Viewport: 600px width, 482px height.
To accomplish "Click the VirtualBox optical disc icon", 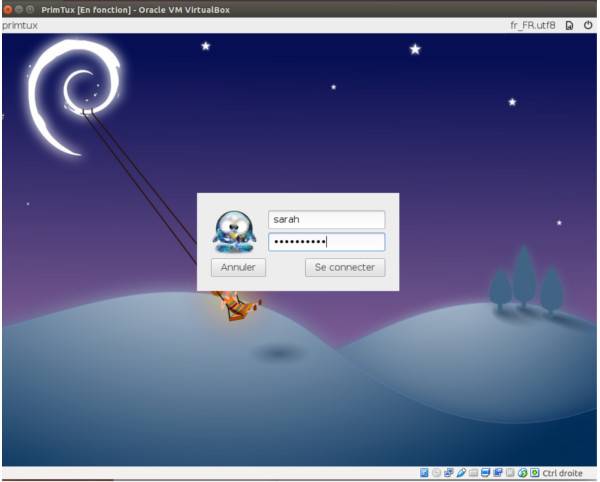I will tap(437, 473).
